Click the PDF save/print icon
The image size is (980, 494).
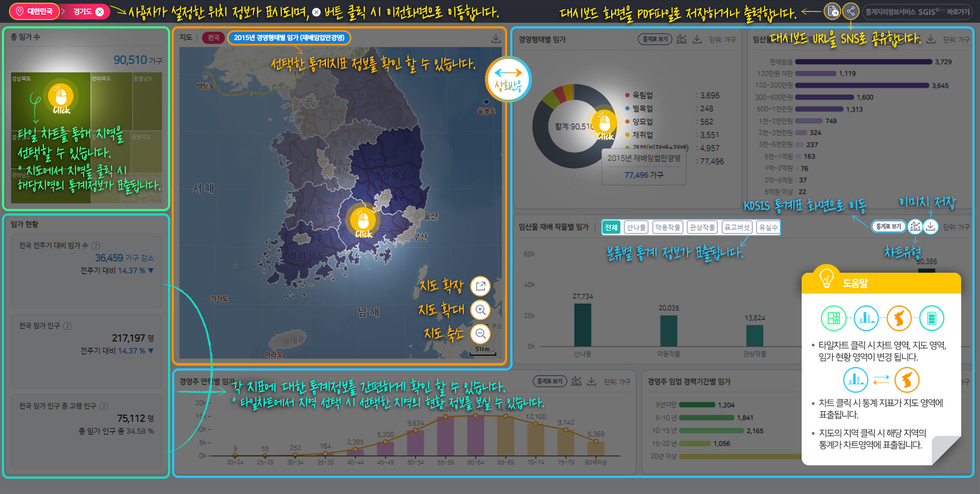click(x=832, y=11)
